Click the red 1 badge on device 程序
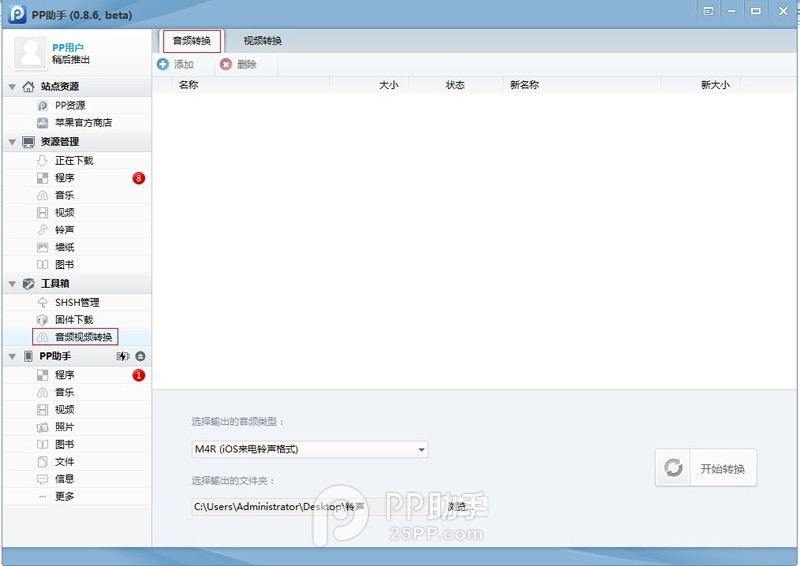 click(138, 375)
